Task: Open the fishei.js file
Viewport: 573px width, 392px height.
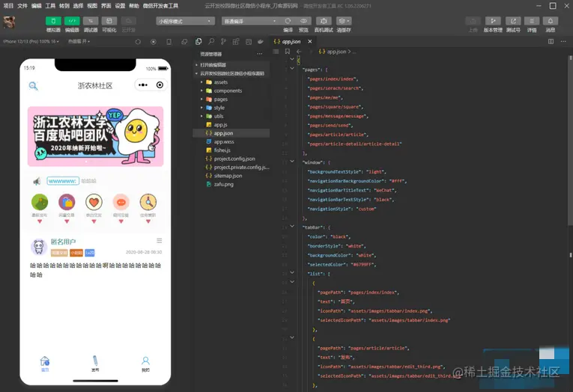Action: click(x=222, y=150)
